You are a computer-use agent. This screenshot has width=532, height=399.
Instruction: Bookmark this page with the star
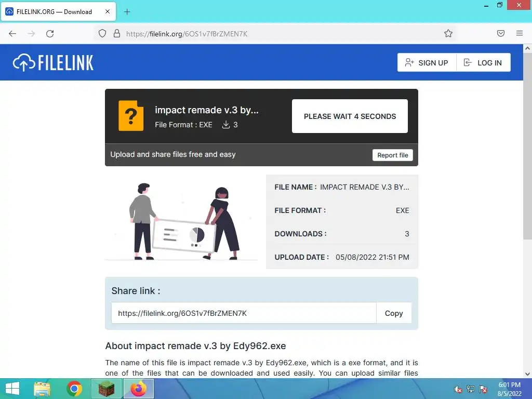click(x=448, y=33)
